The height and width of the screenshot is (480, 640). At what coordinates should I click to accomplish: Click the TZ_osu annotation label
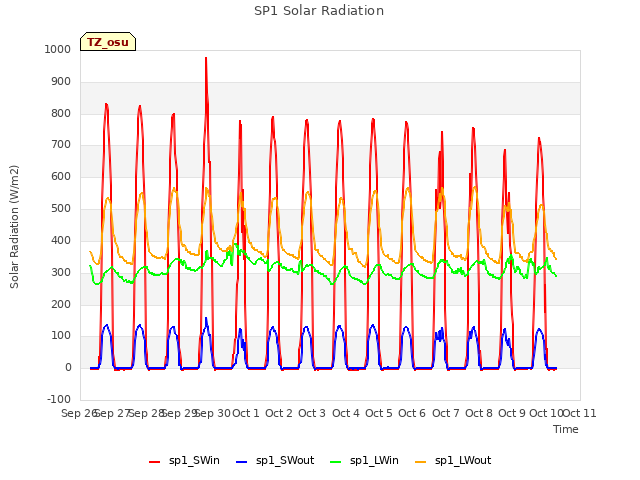108,42
